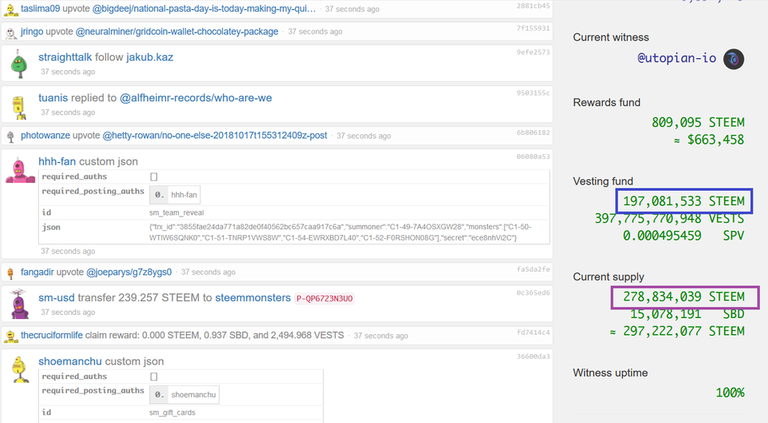
Task: Click transaction hash 9efe2573
Action: [533, 52]
